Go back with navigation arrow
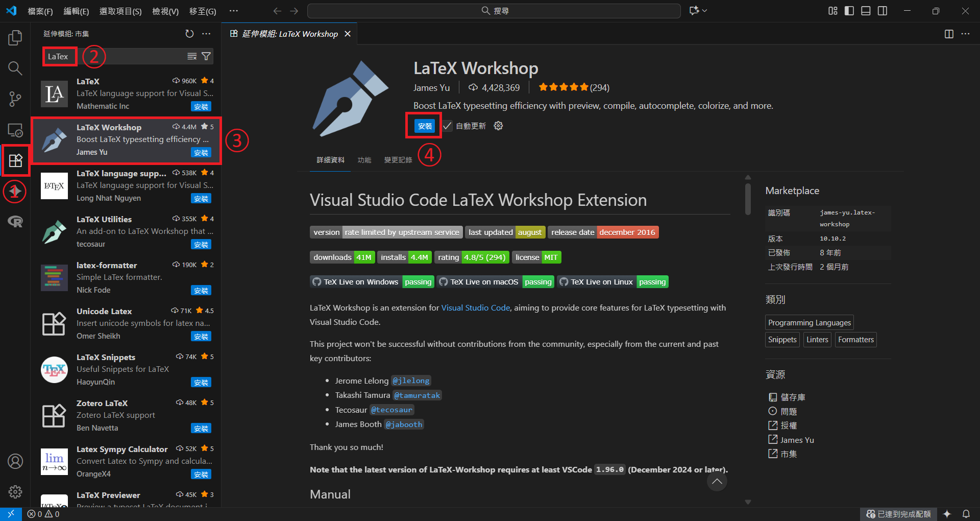The height and width of the screenshot is (521, 980). tap(277, 11)
